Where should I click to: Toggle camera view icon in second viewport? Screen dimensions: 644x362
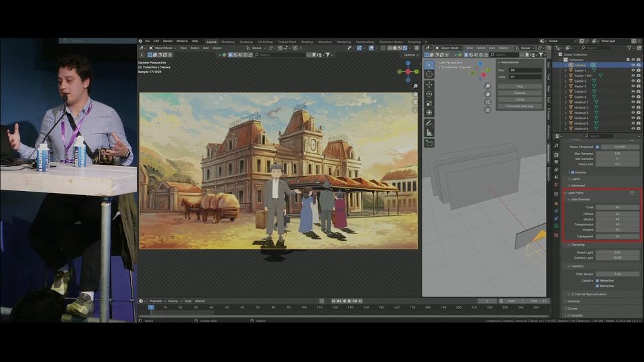488,102
